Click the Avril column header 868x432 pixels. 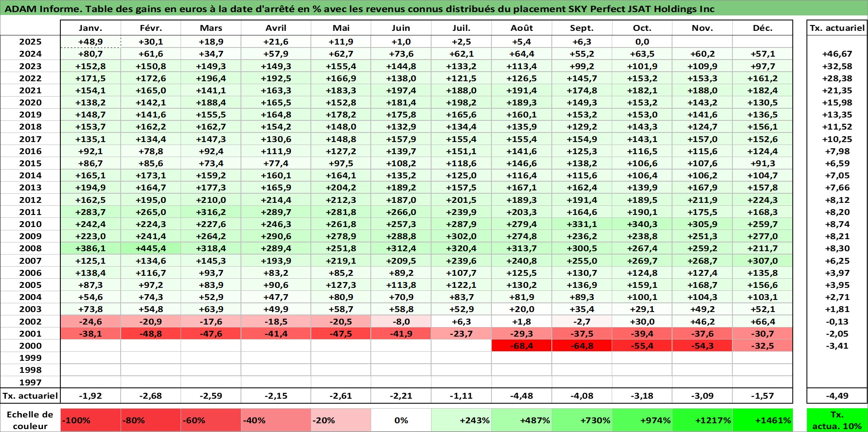click(276, 28)
